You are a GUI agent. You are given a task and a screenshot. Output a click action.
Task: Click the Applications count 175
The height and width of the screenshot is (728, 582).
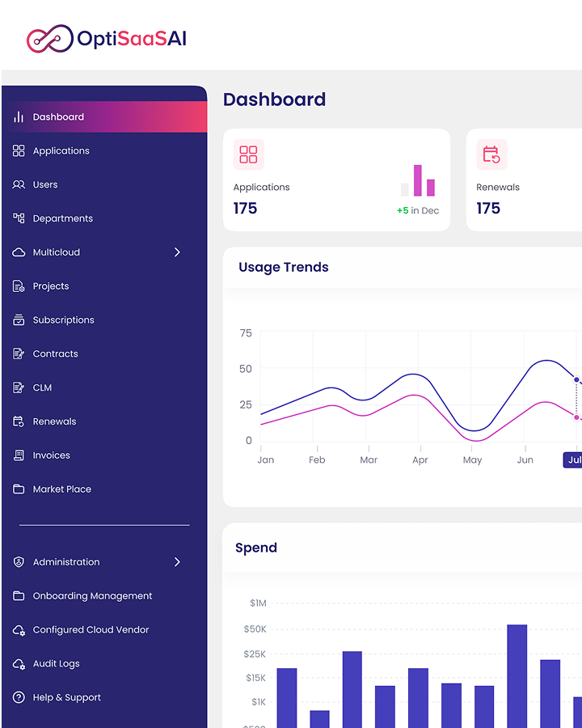tap(245, 208)
